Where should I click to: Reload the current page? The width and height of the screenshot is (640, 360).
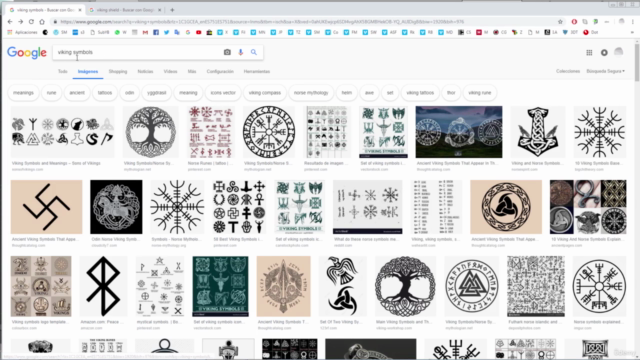tap(31, 22)
